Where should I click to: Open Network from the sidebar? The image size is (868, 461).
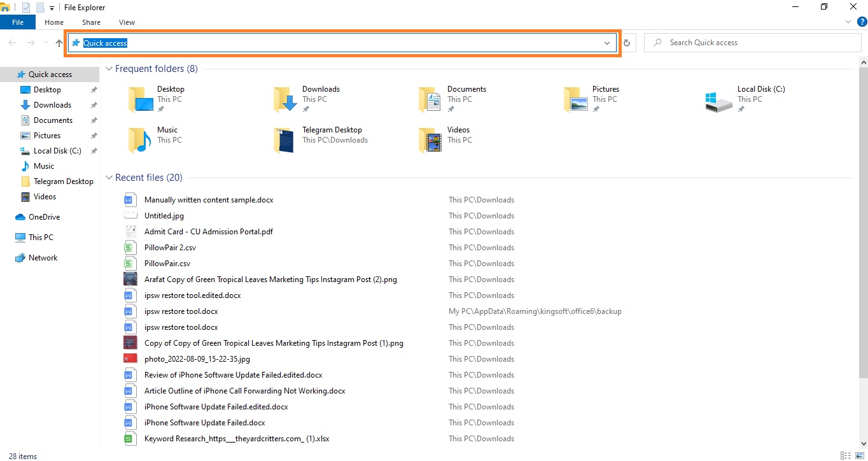[42, 257]
